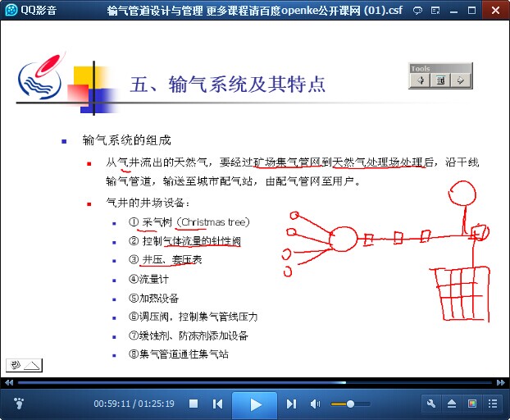Click the university logo on the slide
This screenshot has height=420, width=510.
[x=42, y=75]
